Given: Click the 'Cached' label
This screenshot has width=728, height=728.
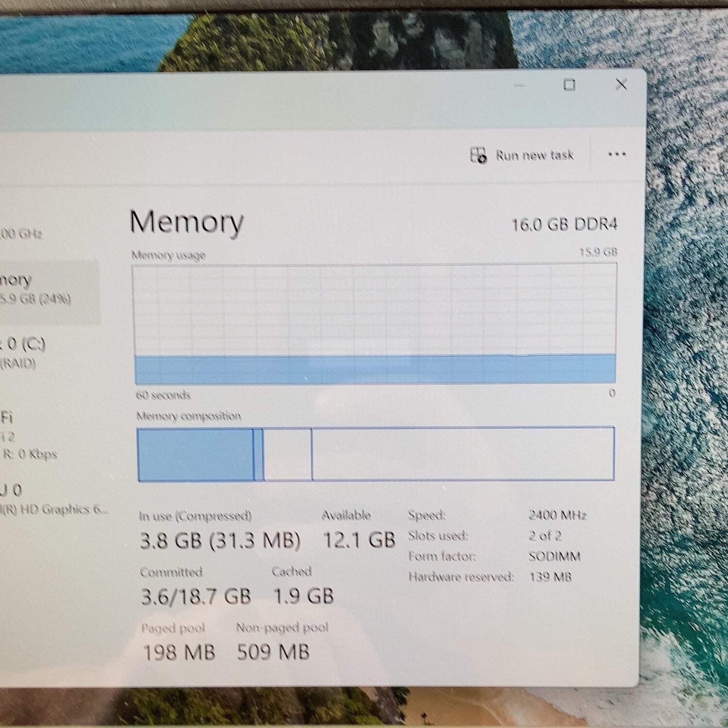Looking at the screenshot, I should coord(291,572).
